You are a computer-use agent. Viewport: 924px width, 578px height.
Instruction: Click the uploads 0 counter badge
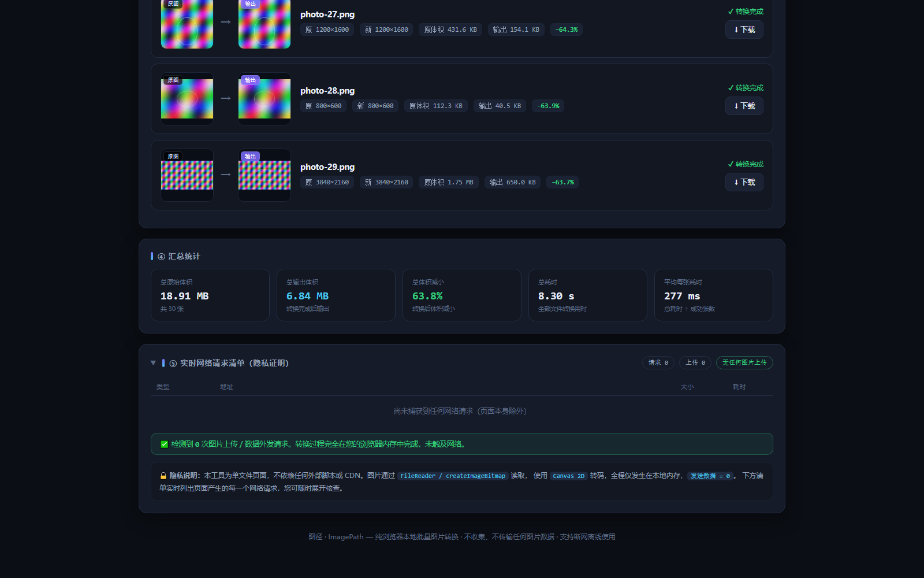[x=695, y=362]
